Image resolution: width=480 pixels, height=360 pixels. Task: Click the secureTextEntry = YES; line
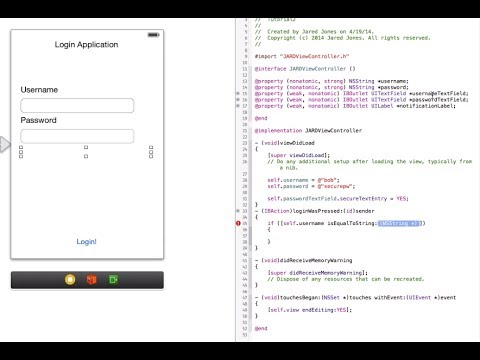coord(338,199)
